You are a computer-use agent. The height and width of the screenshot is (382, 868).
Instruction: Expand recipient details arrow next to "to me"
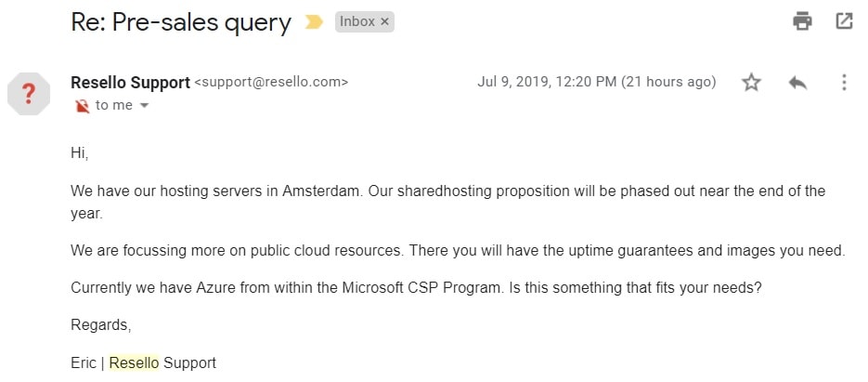(x=144, y=105)
